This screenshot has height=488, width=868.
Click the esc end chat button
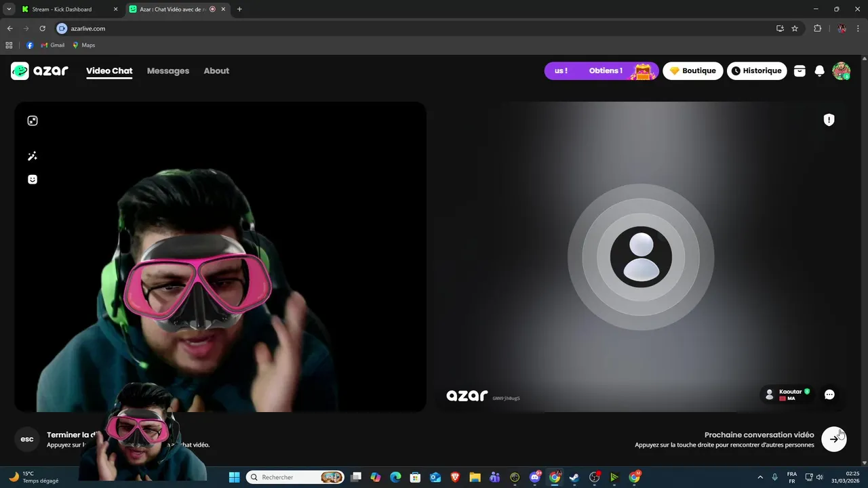tap(27, 439)
